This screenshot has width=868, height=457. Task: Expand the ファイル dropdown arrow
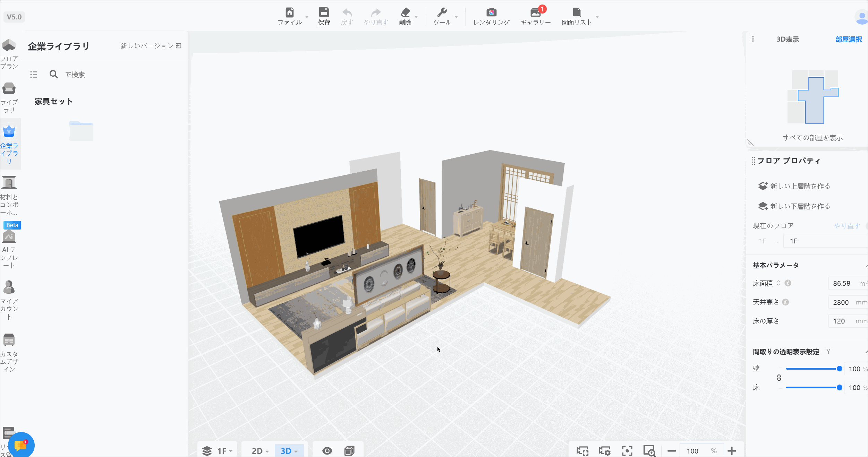307,17
